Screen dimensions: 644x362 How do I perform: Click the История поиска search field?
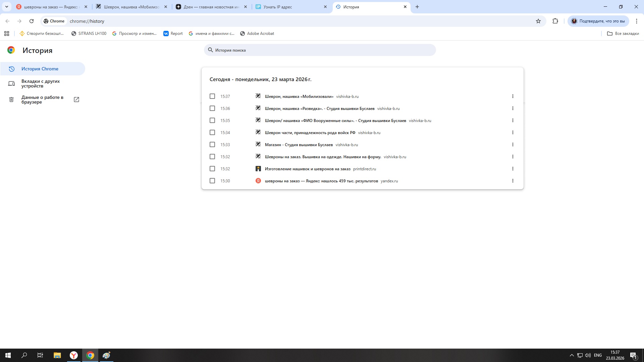pos(320,50)
